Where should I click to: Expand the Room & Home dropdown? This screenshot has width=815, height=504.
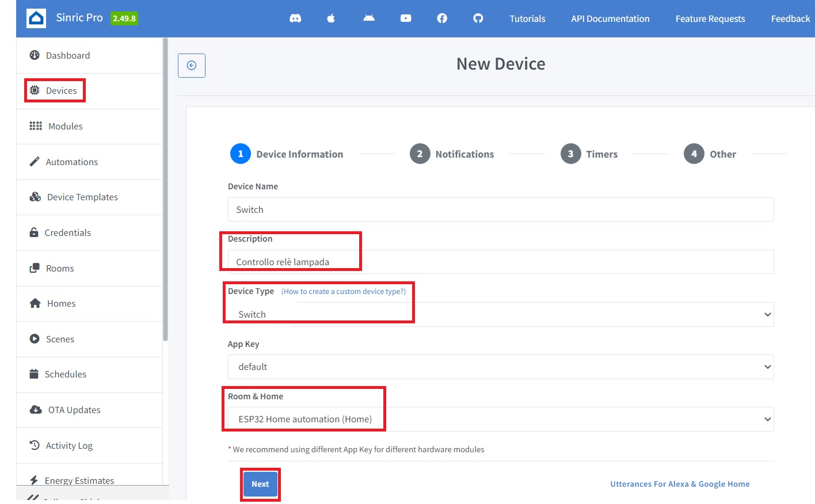tap(500, 419)
